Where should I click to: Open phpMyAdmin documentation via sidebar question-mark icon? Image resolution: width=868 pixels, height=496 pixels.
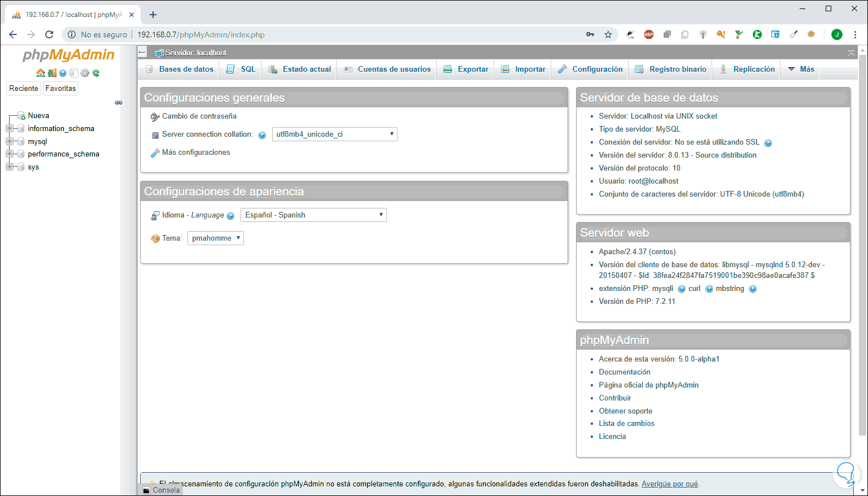coord(63,73)
